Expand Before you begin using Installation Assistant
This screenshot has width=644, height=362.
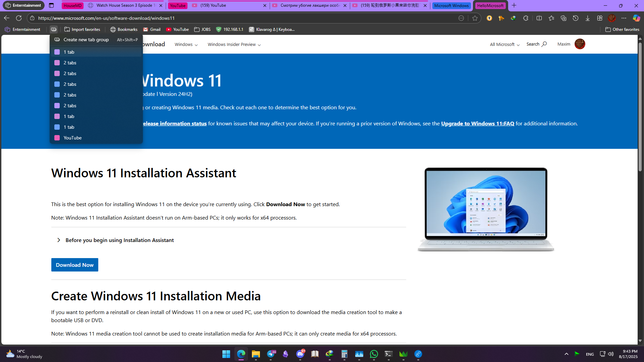[119, 240]
